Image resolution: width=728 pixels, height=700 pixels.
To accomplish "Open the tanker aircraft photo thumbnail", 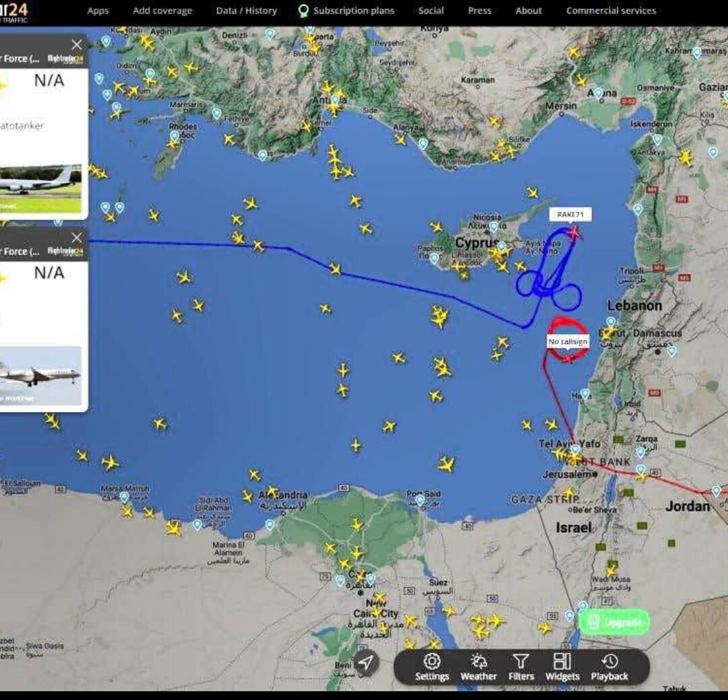I will [x=40, y=187].
